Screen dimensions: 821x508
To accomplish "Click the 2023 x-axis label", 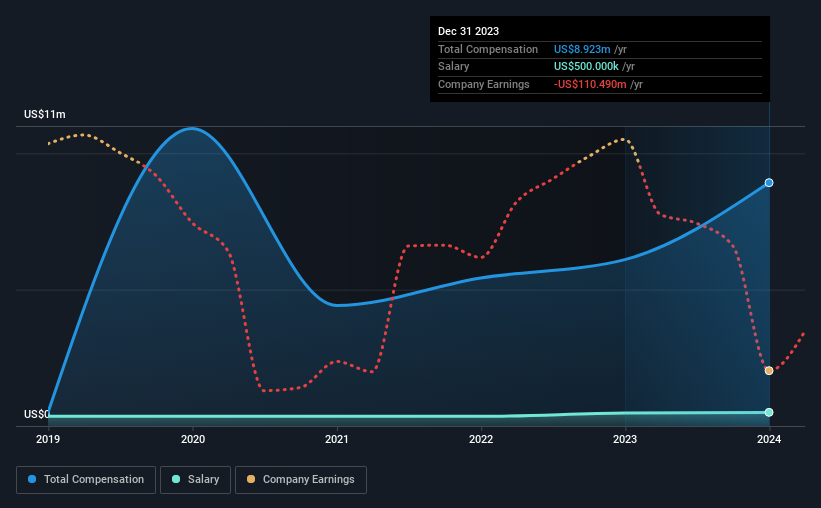I will tap(625, 439).
